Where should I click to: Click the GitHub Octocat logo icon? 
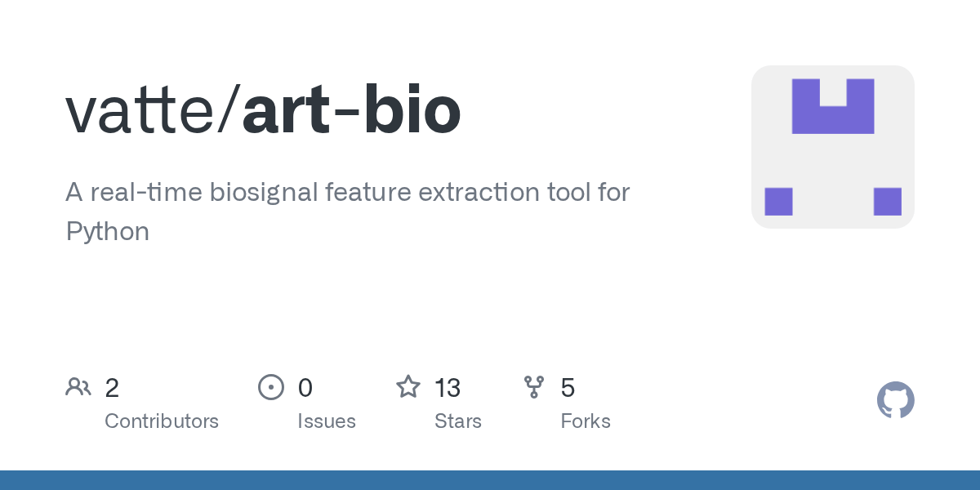[895, 400]
